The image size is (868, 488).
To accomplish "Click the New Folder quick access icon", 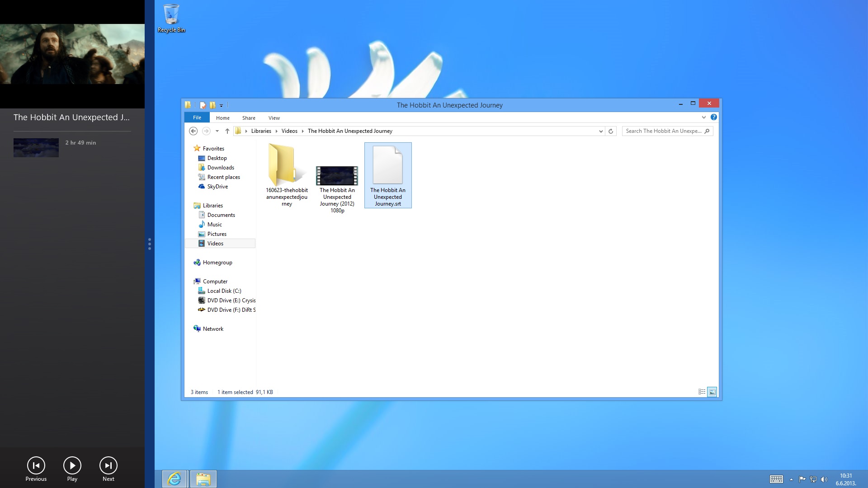I will [x=212, y=105].
